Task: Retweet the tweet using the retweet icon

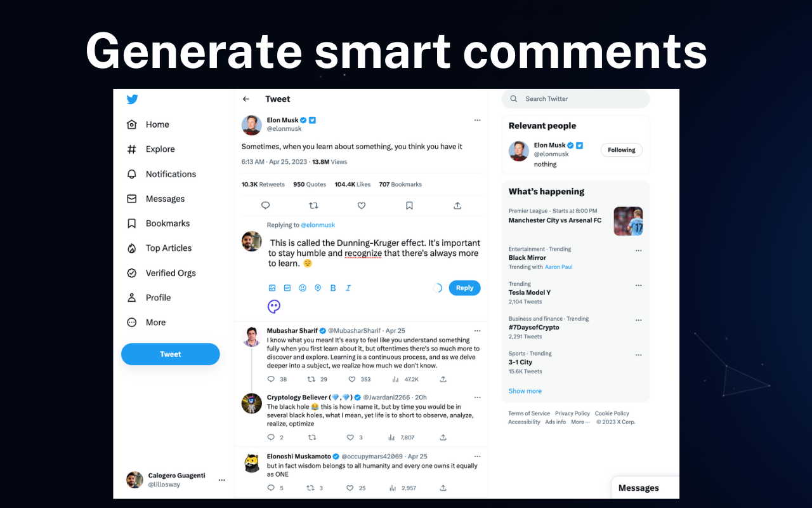Action: coord(313,205)
